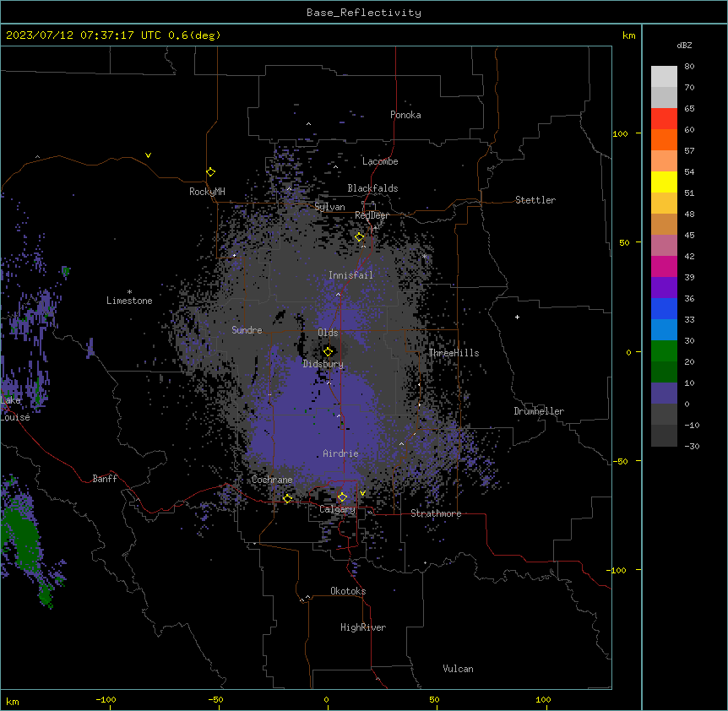Click the dBZ legend heading
This screenshot has width=728, height=711.
(684, 45)
